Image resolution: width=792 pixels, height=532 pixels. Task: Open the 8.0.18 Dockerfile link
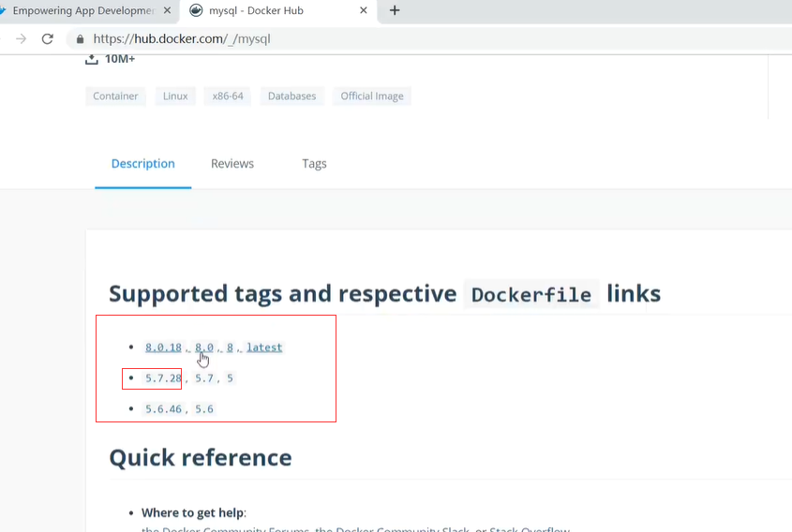163,347
